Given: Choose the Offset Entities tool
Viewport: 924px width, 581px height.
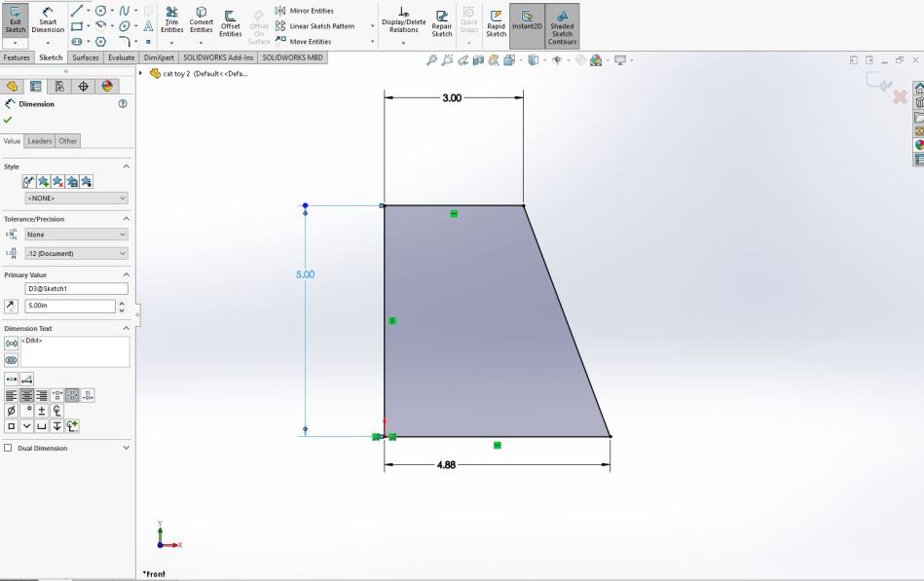Looking at the screenshot, I should click(231, 20).
